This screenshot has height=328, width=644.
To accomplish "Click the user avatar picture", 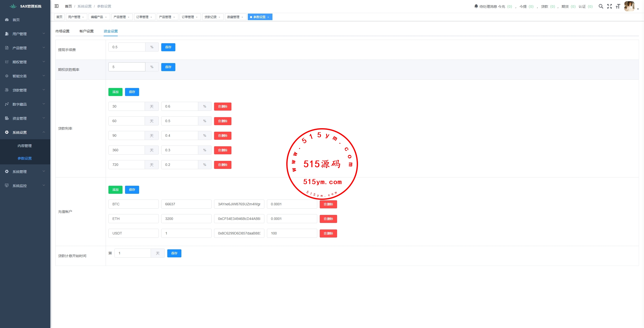I will [x=629, y=6].
